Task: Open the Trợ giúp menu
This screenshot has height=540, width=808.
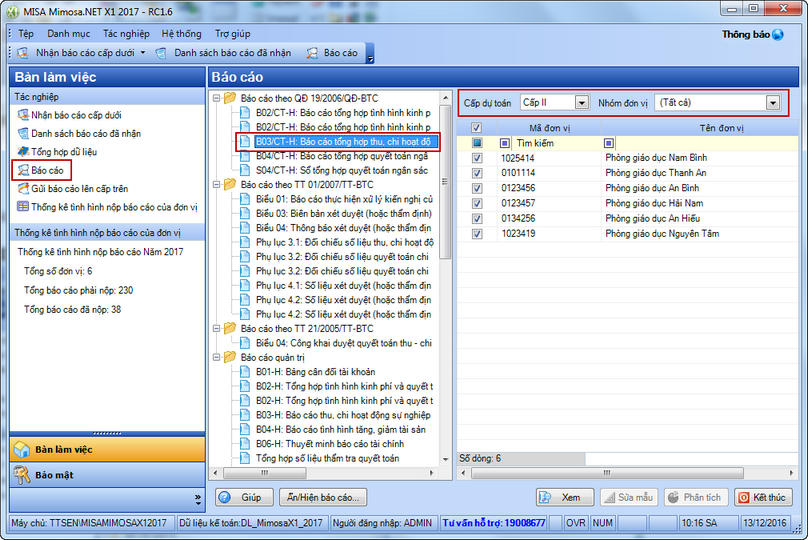Action: pyautogui.click(x=232, y=33)
